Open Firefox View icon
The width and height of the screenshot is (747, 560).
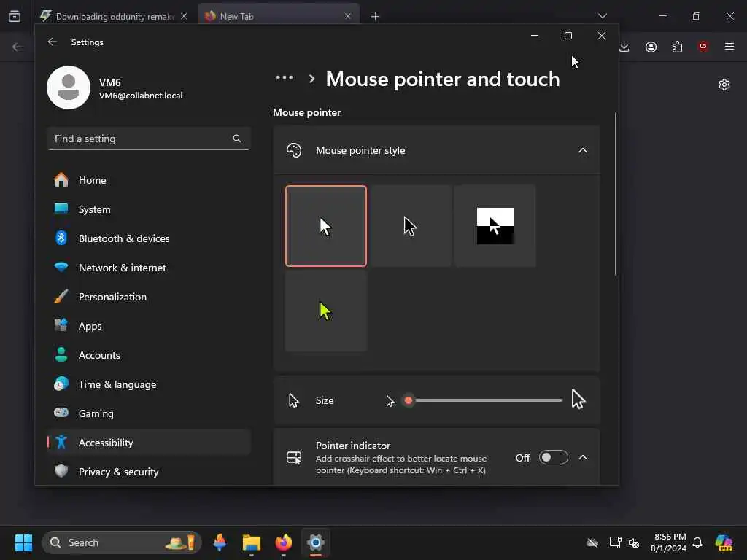[x=15, y=16]
